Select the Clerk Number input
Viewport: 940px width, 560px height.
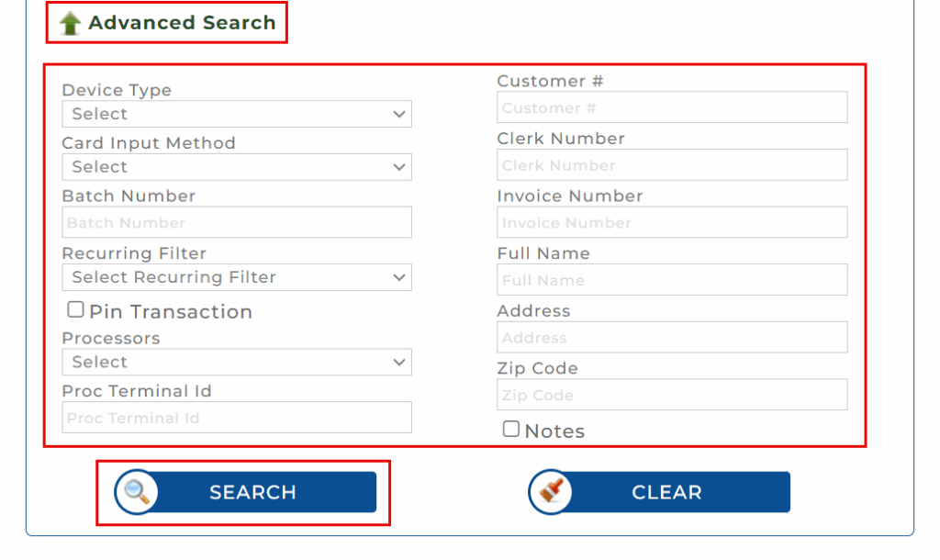[x=672, y=165]
